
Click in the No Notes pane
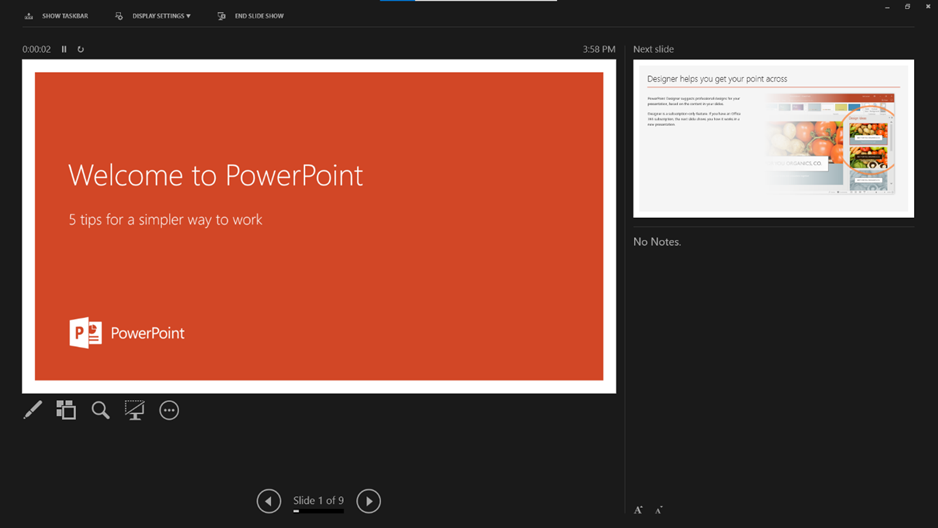tap(773, 350)
